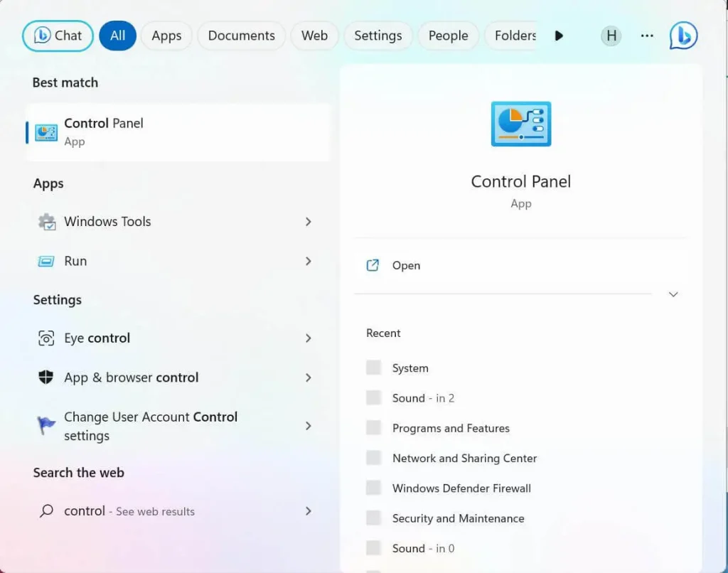Click the icon beside Windows Defender Firewall
This screenshot has height=573, width=728.
(x=373, y=488)
